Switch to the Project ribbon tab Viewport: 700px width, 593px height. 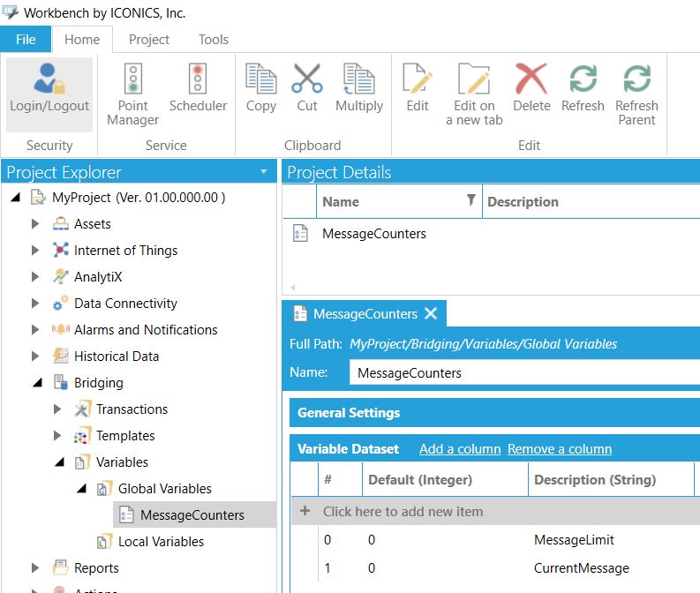click(x=149, y=39)
